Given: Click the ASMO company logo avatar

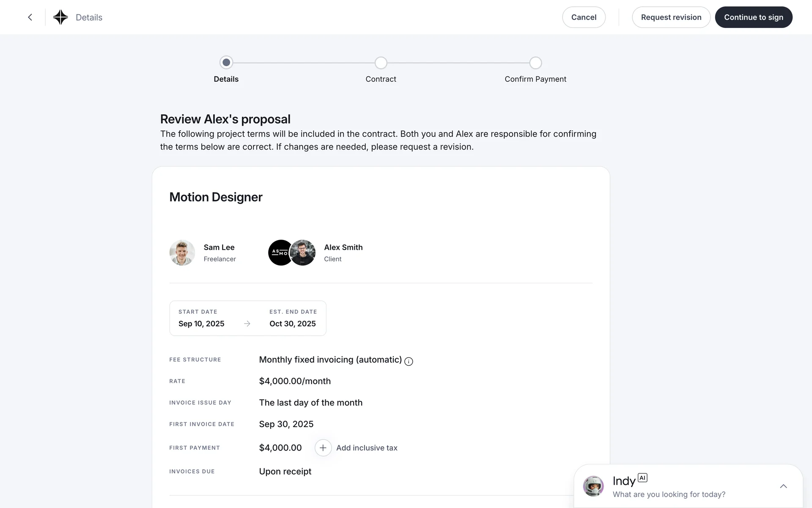Looking at the screenshot, I should 278,253.
